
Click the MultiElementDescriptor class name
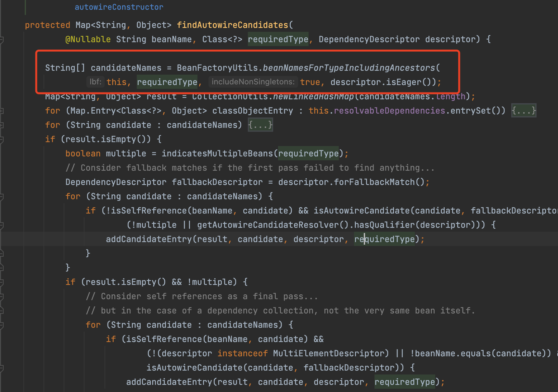[328, 353]
